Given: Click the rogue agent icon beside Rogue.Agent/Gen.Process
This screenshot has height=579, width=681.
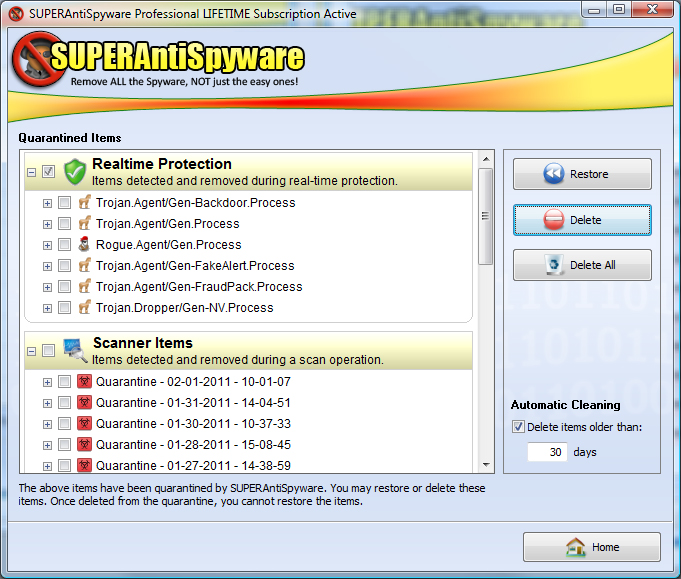Looking at the screenshot, I should 84,244.
